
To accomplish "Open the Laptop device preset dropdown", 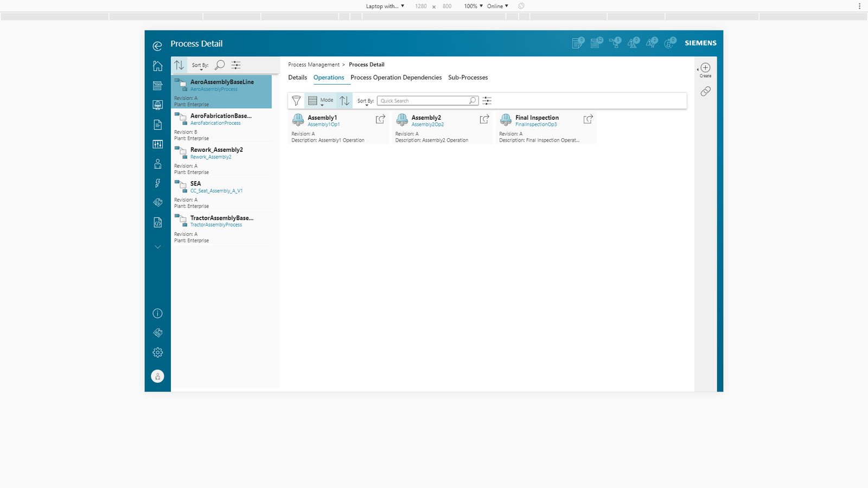I will 385,6.
